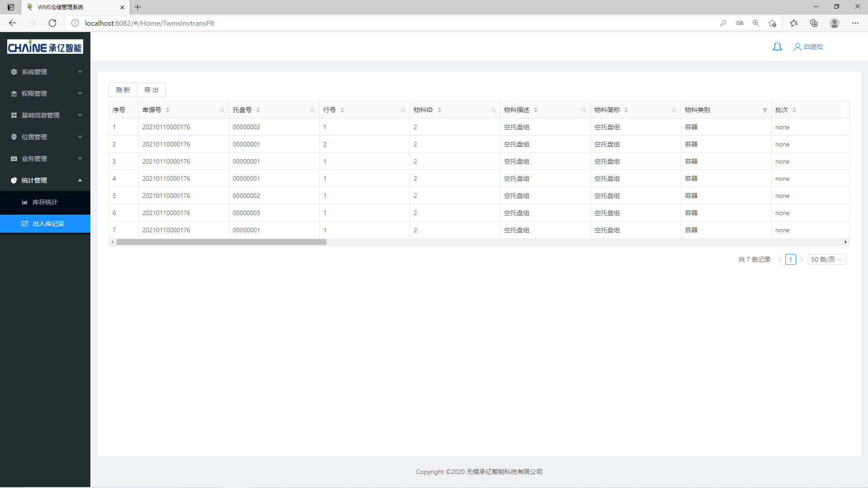Screen dimensions: 868x488
Task: Expand the 系统管理 sidebar menu
Action: [x=45, y=72]
